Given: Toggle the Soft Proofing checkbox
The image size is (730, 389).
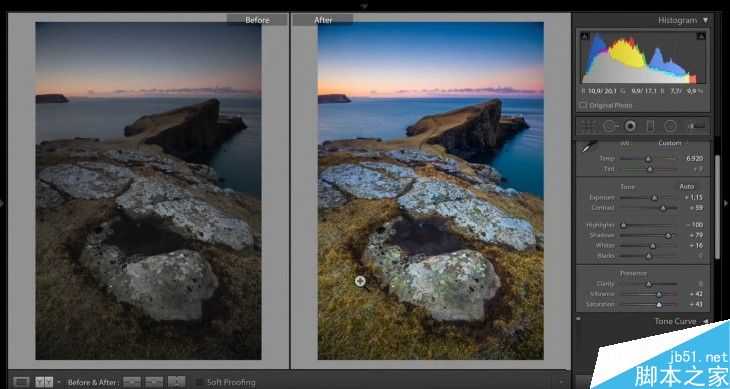Looking at the screenshot, I should [199, 382].
